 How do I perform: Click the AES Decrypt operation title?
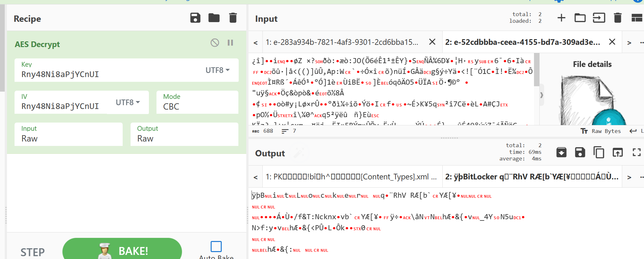click(37, 44)
